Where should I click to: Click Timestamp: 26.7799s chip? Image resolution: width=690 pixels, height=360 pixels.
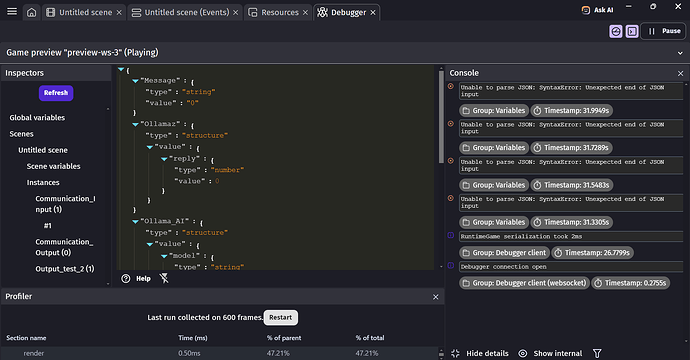592,253
